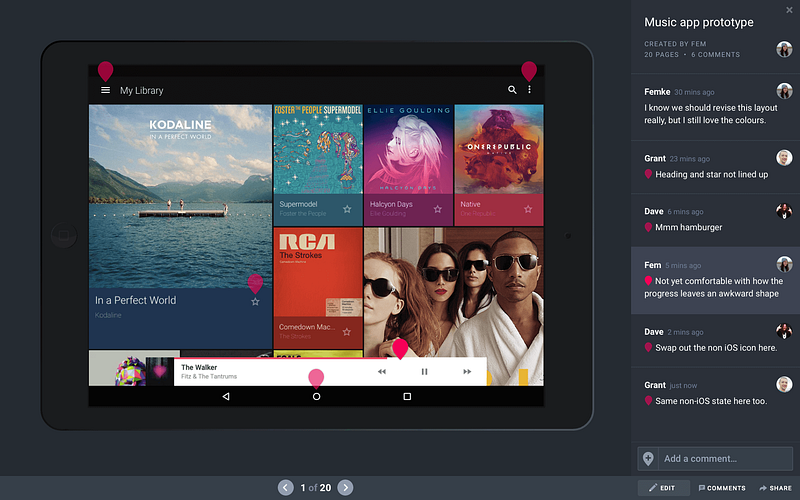Click Femke's avatar on 30 mins comment

click(784, 91)
